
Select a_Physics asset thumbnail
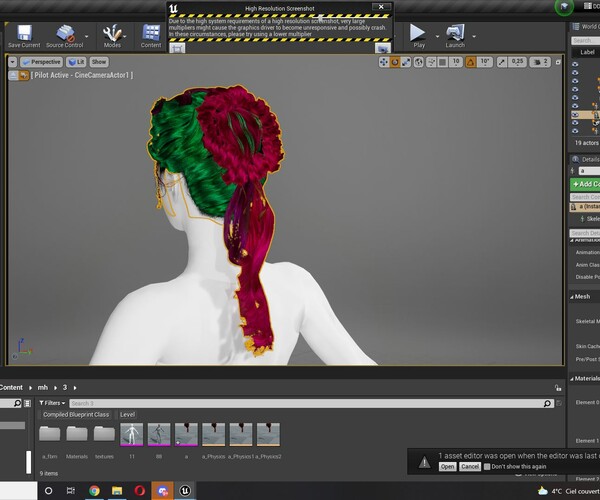coord(214,435)
